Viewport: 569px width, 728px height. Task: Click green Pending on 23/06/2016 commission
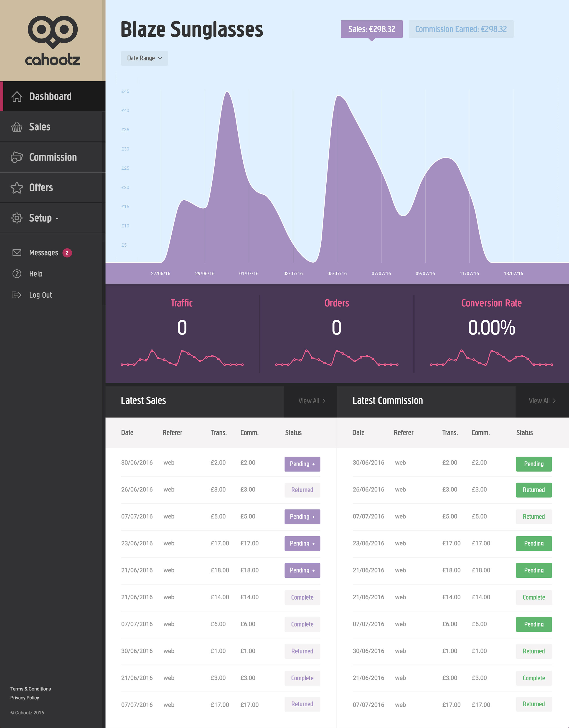[x=534, y=543]
